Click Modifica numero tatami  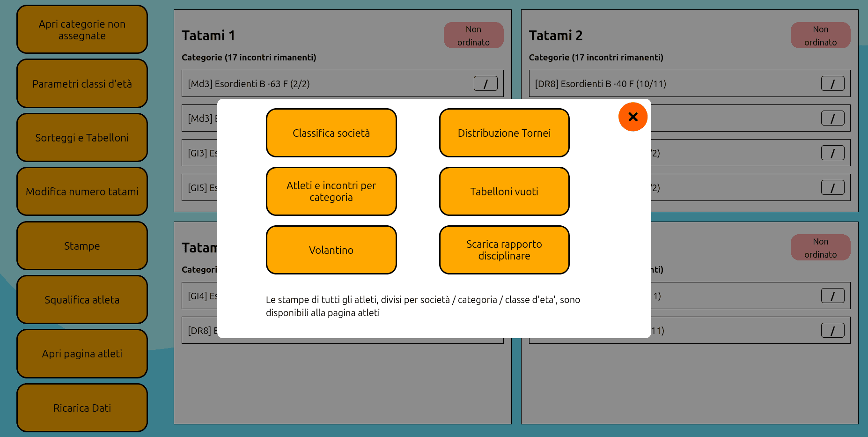pyautogui.click(x=82, y=192)
